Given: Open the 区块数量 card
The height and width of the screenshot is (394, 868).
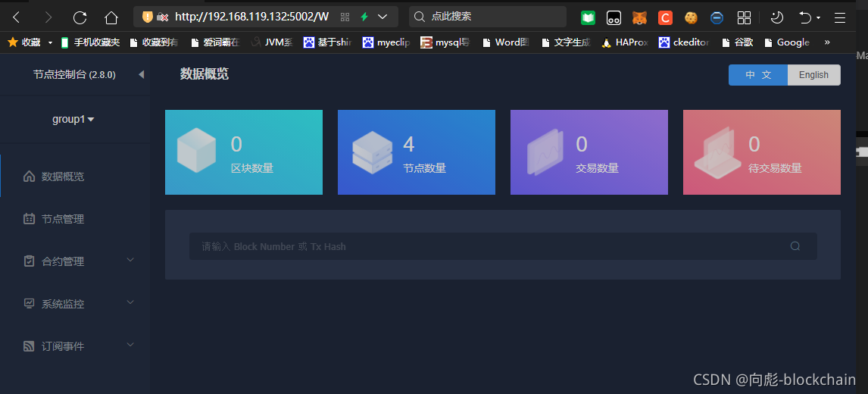Looking at the screenshot, I should coord(244,152).
